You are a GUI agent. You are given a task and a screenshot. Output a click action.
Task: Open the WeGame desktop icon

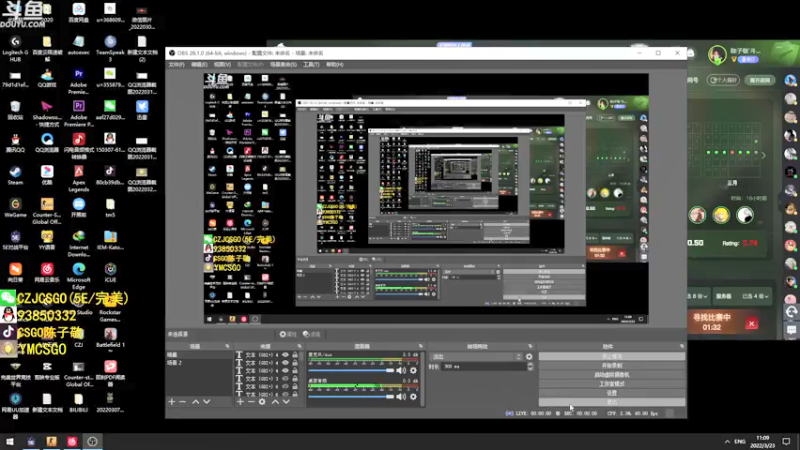pyautogui.click(x=15, y=208)
